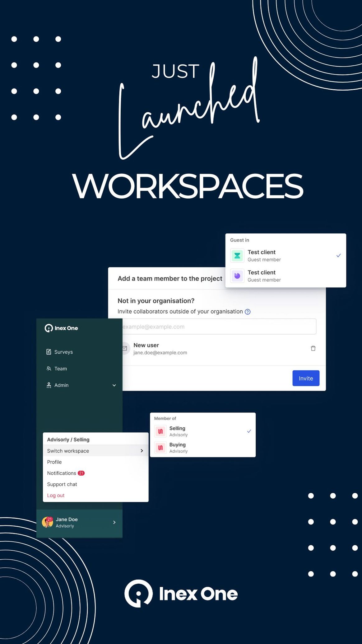Image resolution: width=362 pixels, height=644 pixels.
Task: Click the help icon beside invite collaborators
Action: tap(248, 312)
